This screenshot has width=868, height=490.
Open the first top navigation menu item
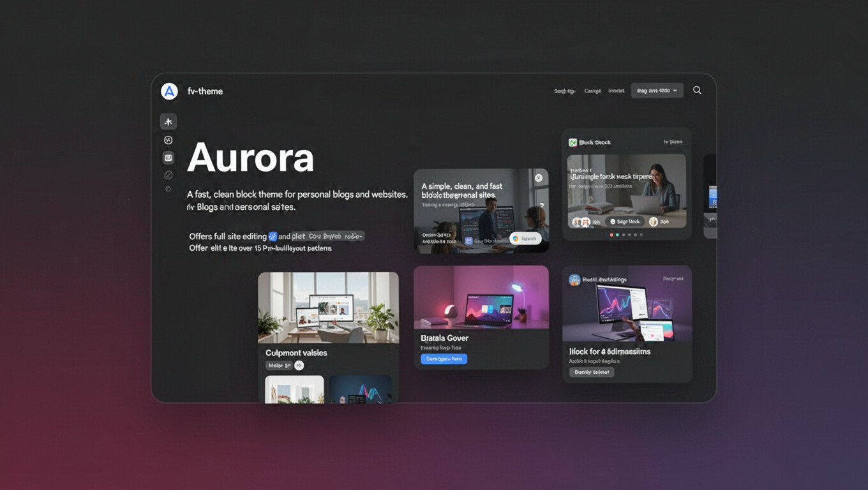564,91
